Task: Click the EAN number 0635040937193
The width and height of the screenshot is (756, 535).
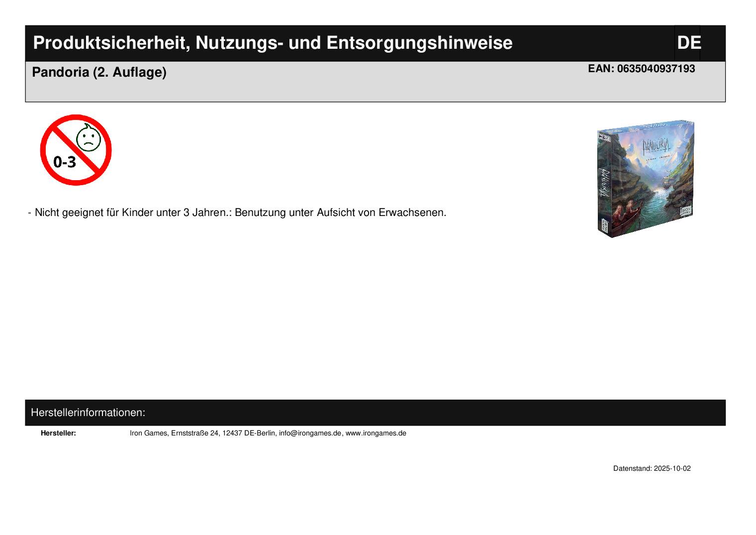Action: pos(641,69)
